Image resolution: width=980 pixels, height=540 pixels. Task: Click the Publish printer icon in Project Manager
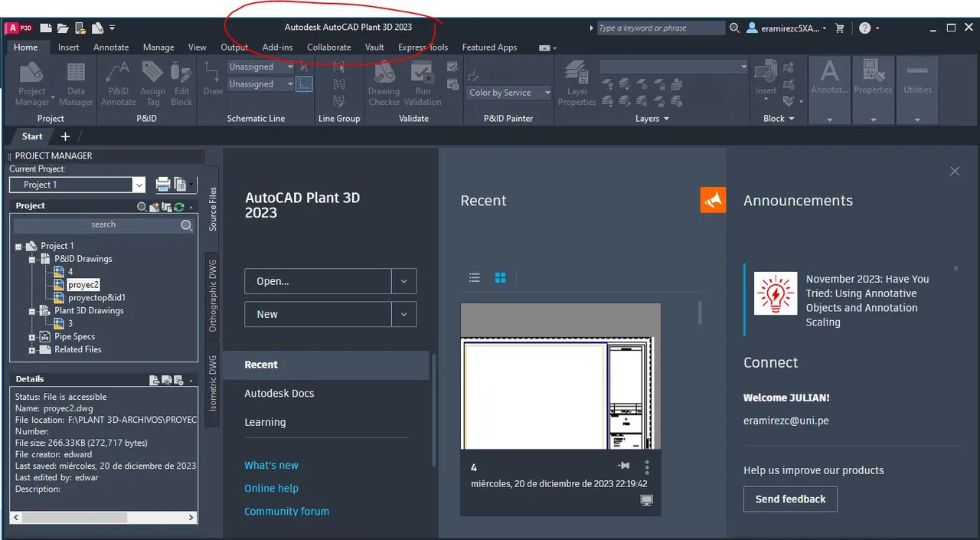(x=163, y=184)
